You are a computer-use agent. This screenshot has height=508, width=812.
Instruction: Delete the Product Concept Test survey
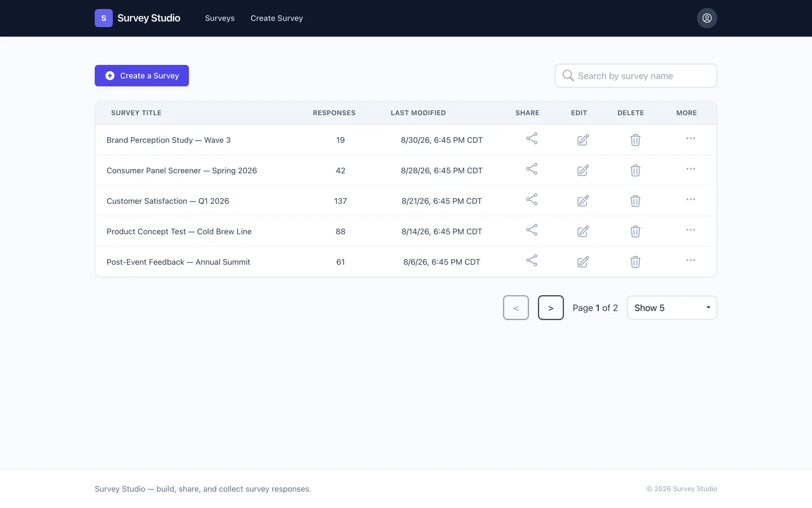pyautogui.click(x=635, y=231)
